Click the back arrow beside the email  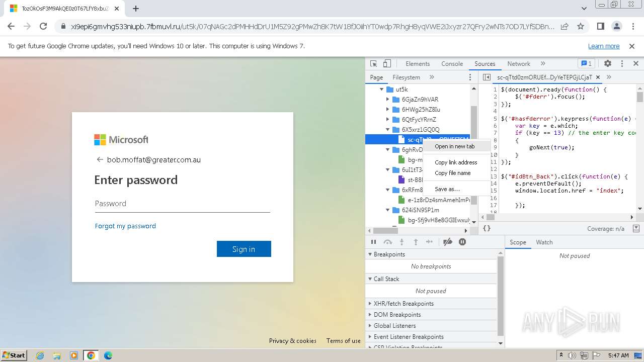[100, 160]
